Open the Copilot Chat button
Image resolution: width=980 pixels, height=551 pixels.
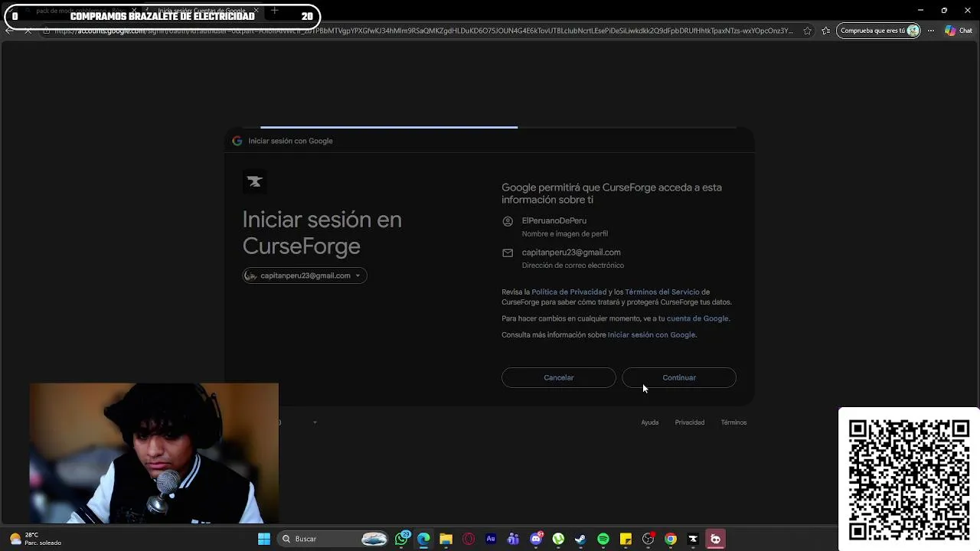958,31
